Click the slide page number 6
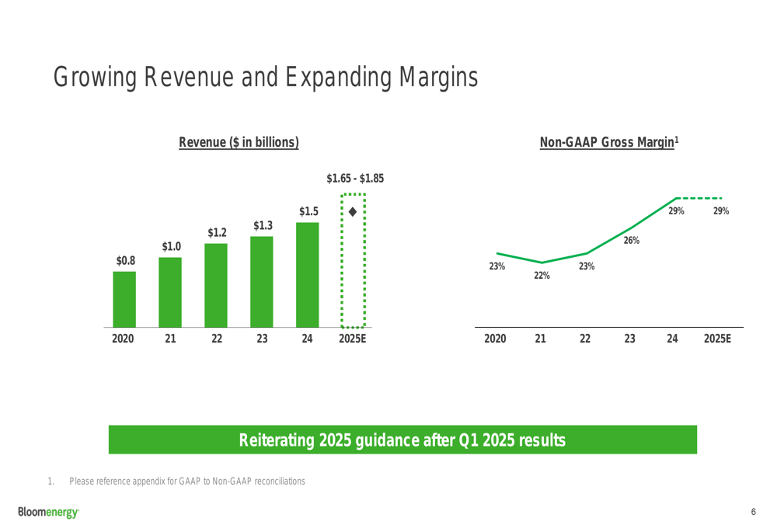 (x=754, y=512)
